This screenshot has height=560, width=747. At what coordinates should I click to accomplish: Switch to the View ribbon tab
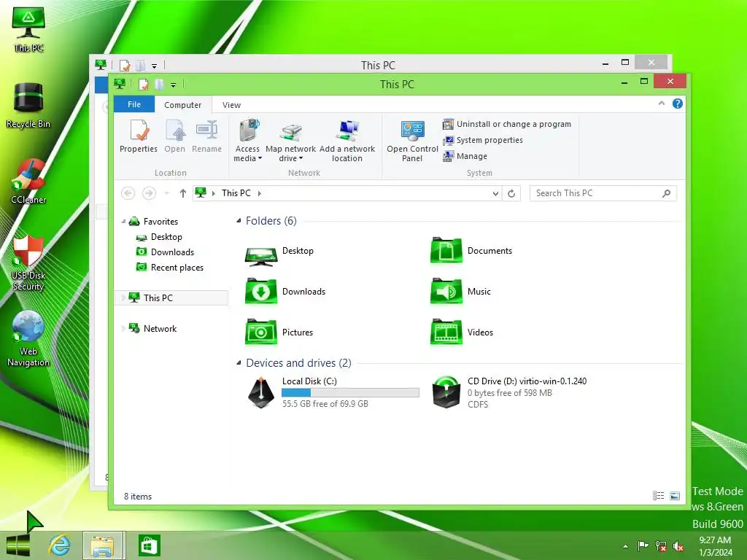pyautogui.click(x=231, y=105)
